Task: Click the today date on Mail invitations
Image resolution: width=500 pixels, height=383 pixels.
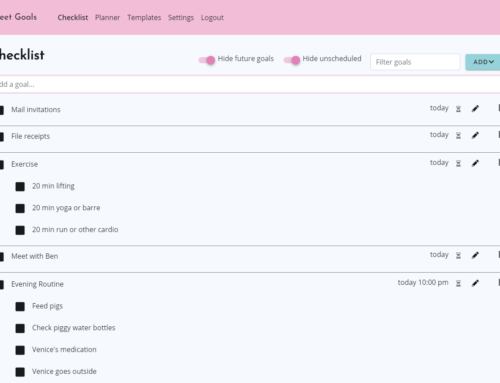Action: 439,108
